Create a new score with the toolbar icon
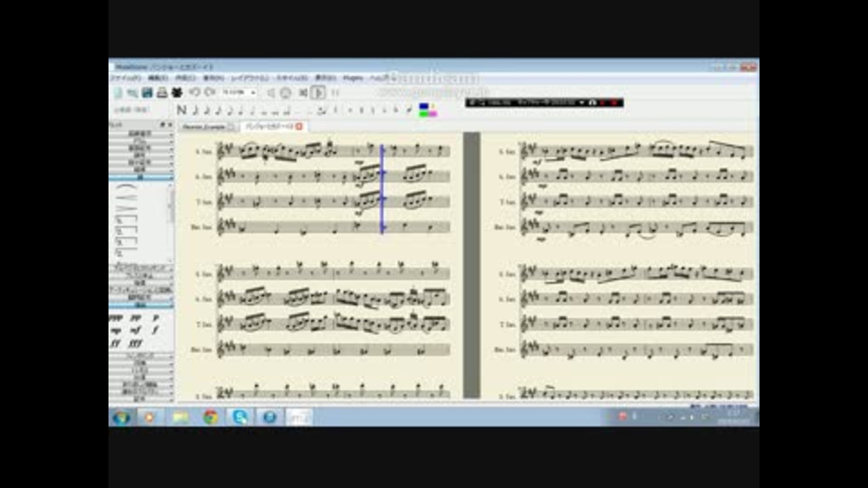The width and height of the screenshot is (868, 488). point(118,93)
